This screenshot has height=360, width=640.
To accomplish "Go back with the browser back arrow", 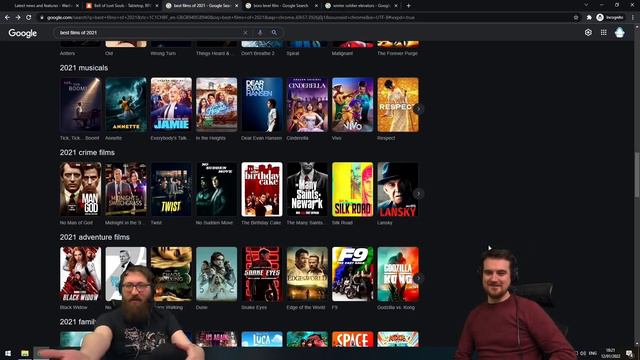I will pyautogui.click(x=7, y=18).
